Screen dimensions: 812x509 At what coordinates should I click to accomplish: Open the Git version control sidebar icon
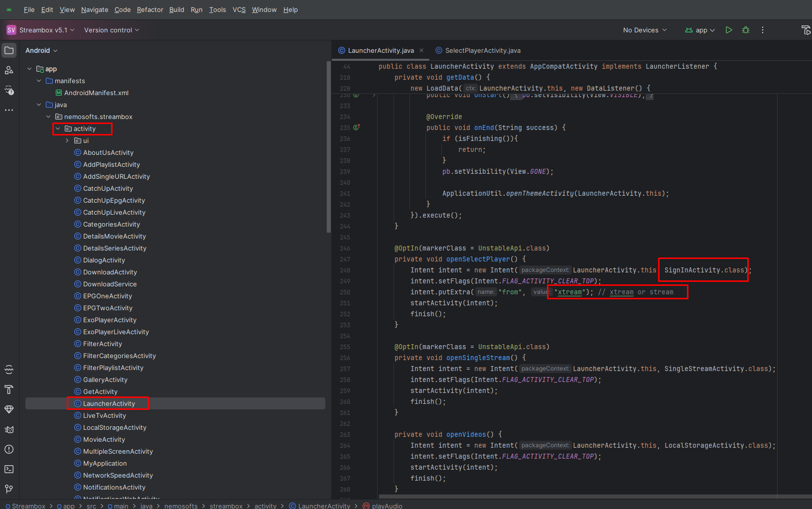[9, 489]
